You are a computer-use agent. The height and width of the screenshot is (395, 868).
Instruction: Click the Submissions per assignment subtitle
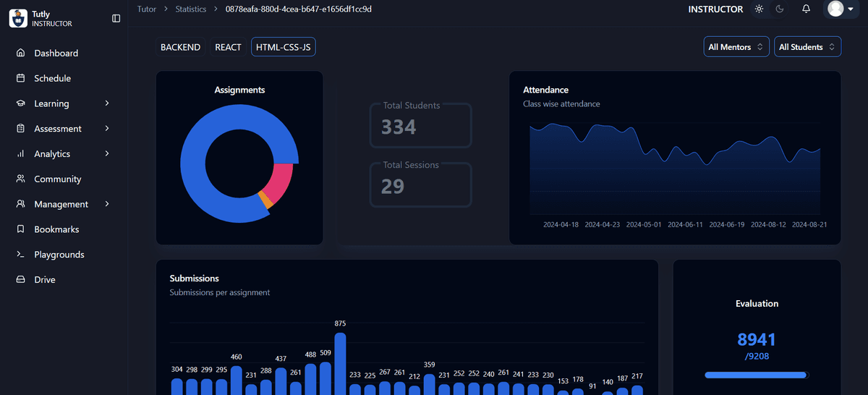[x=220, y=292]
